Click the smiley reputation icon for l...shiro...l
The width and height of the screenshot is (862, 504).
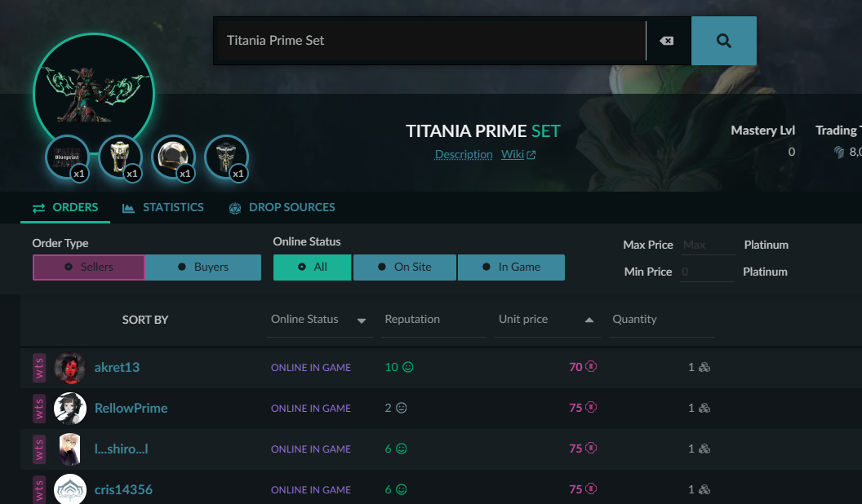[x=402, y=449]
